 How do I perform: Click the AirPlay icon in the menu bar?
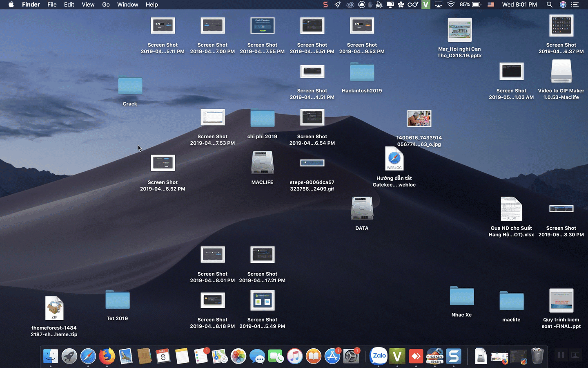click(x=438, y=4)
